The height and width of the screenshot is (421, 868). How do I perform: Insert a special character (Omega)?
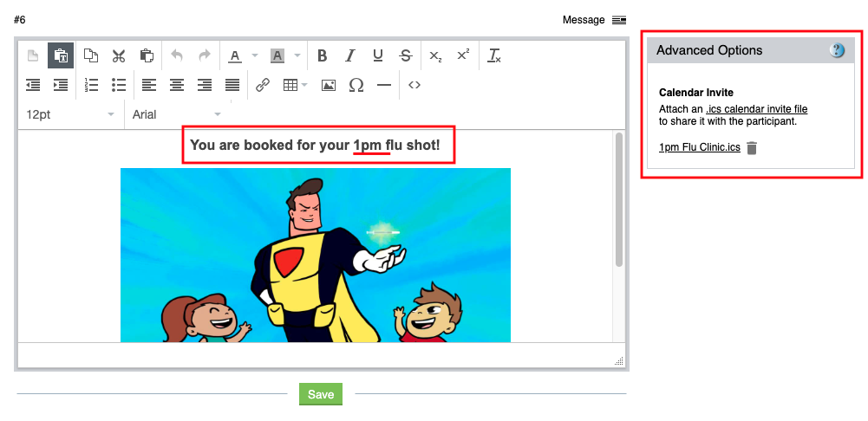[356, 85]
